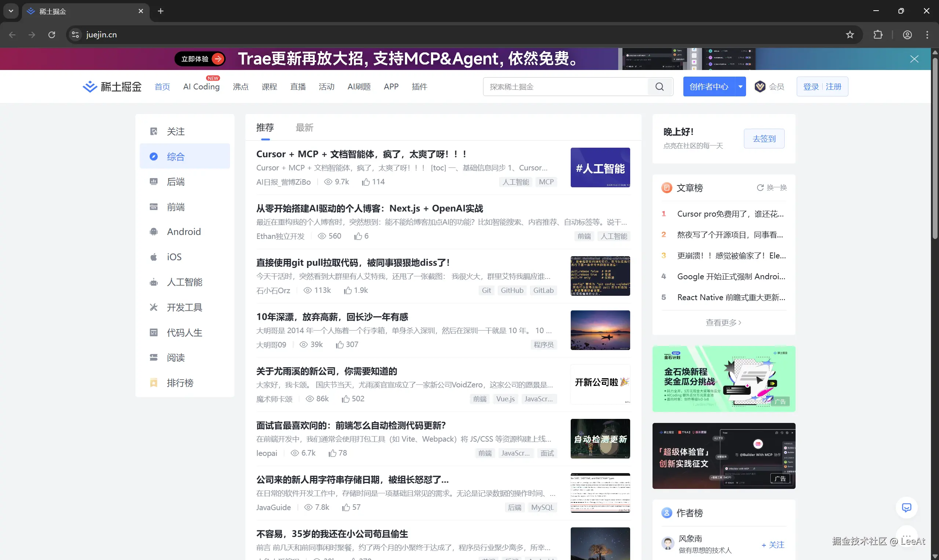This screenshot has height=560, width=939.
Task: Click the 注册 link
Action: 833,86
